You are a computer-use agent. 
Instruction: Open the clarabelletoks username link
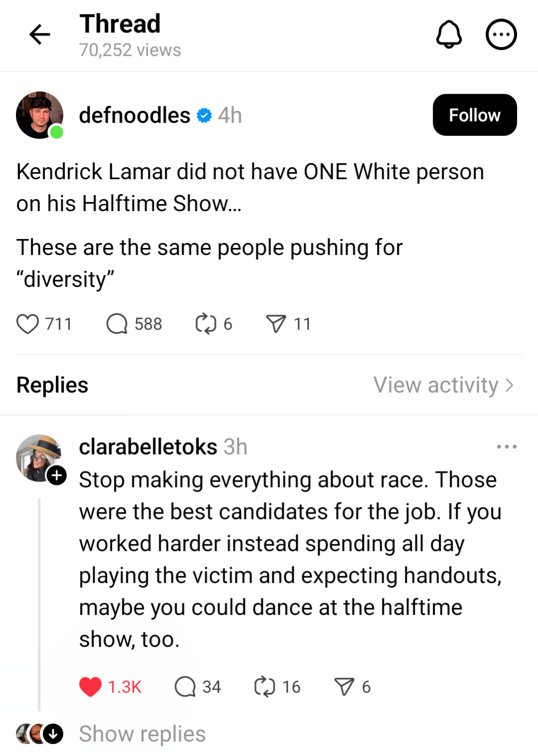click(148, 447)
